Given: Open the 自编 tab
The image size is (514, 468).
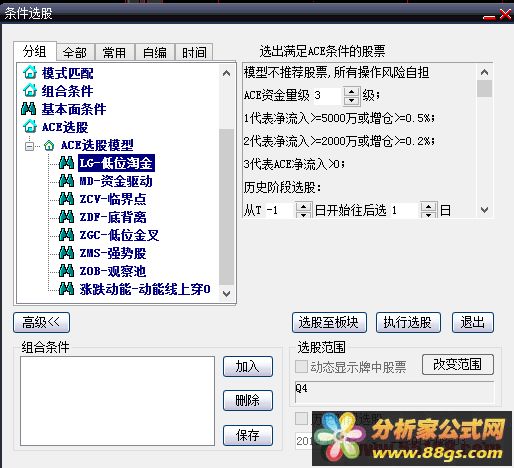Looking at the screenshot, I should (x=155, y=52).
